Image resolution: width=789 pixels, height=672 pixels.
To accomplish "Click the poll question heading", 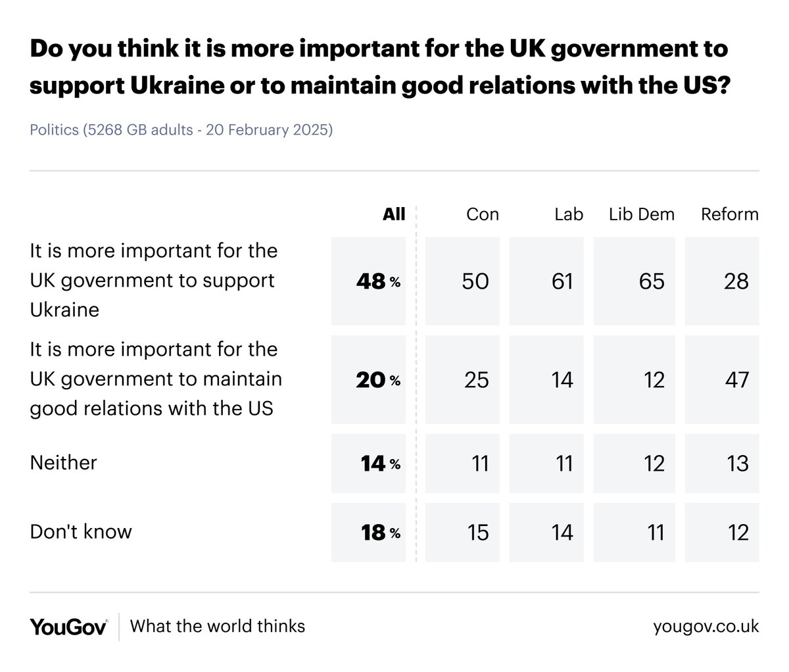I will pos(380,68).
